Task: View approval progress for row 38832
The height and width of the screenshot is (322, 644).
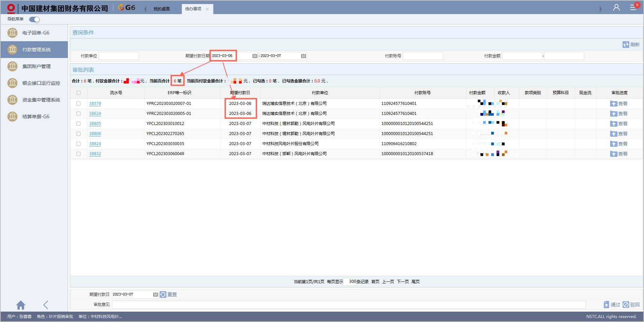Action: 619,154
